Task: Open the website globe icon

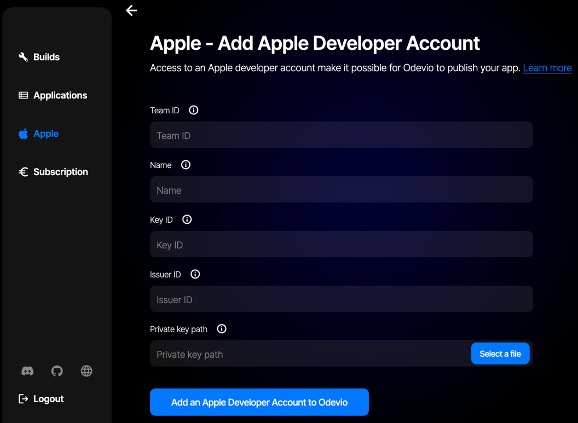Action: (x=86, y=371)
